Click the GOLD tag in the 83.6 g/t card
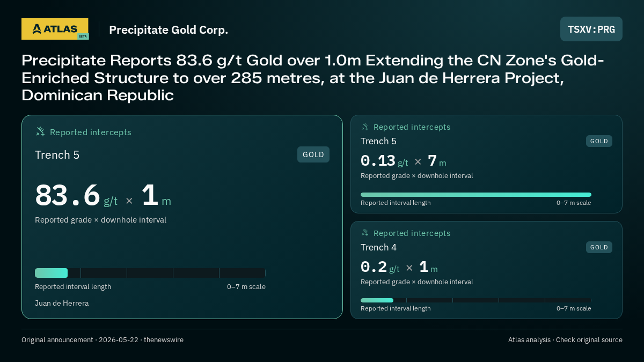The image size is (644, 362). click(x=313, y=154)
